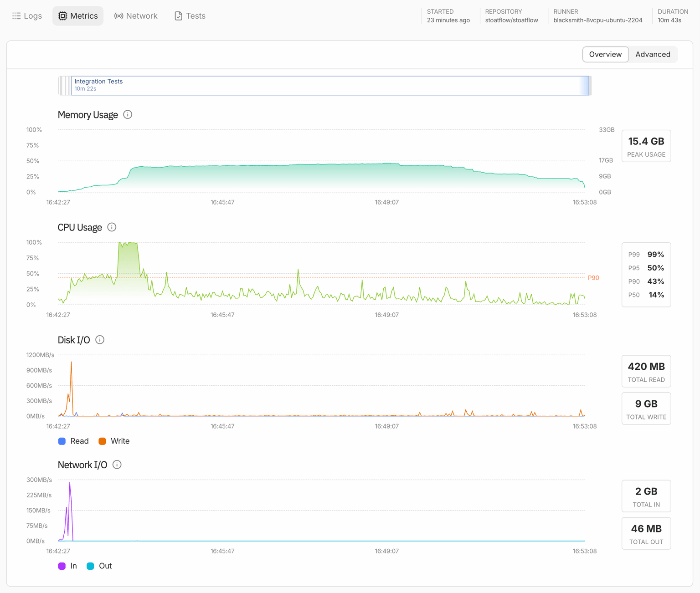Toggle the Write series legend swatch

[x=103, y=441]
